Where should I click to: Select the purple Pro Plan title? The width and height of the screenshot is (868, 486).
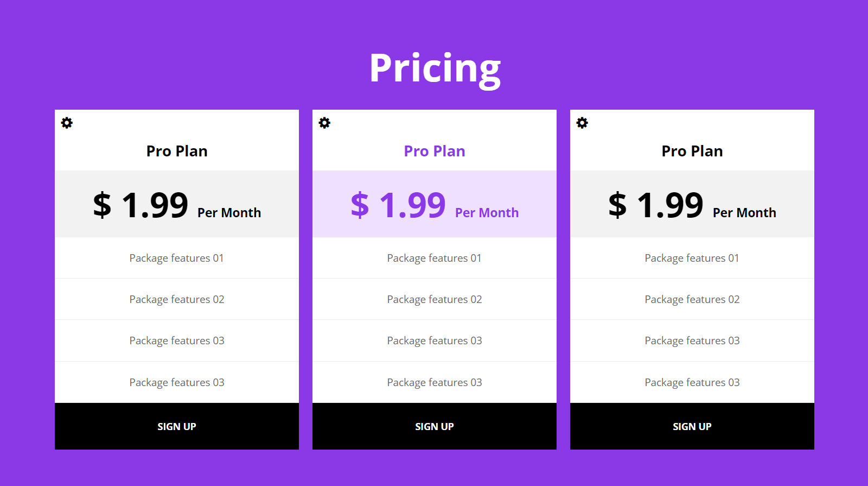[435, 151]
